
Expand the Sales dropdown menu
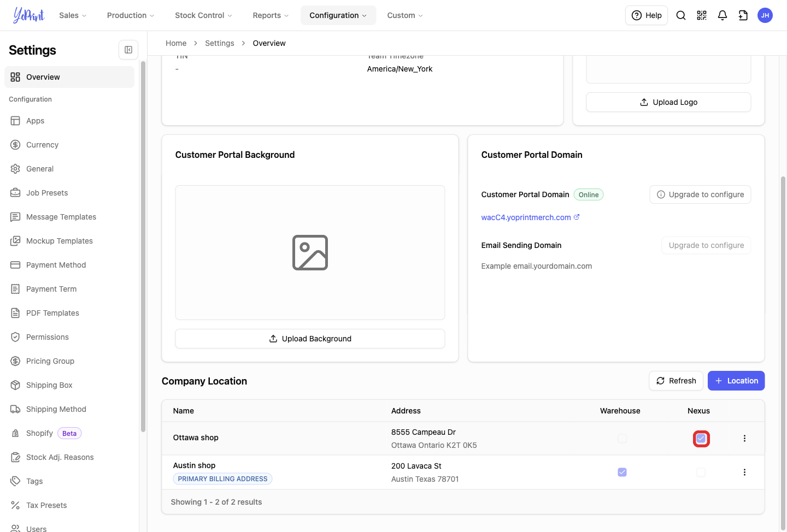tap(73, 15)
